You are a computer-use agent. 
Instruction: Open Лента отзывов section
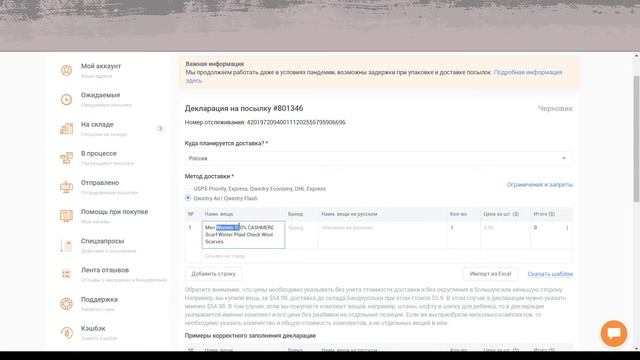point(104,270)
